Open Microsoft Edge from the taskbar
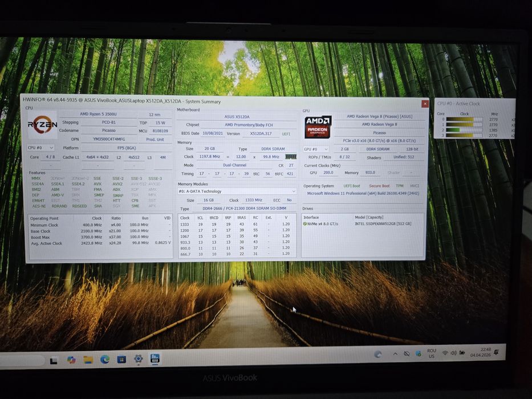The image size is (532, 399). click(105, 359)
